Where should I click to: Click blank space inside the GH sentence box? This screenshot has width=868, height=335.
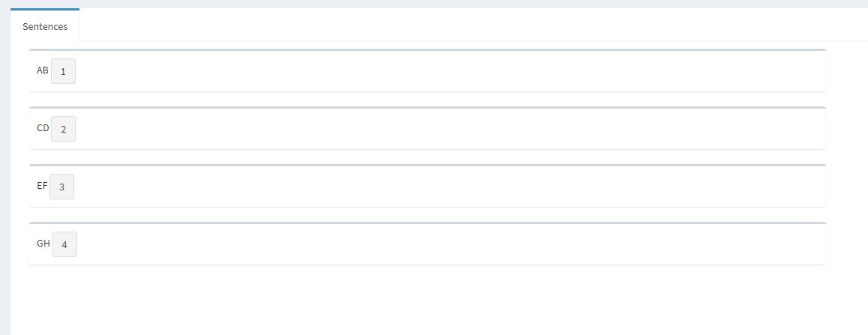point(450,245)
